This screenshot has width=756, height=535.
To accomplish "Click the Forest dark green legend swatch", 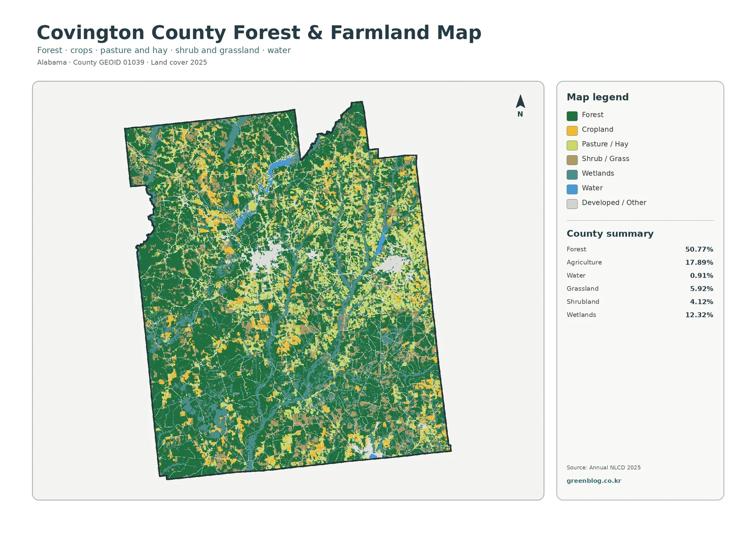I will tap(572, 116).
